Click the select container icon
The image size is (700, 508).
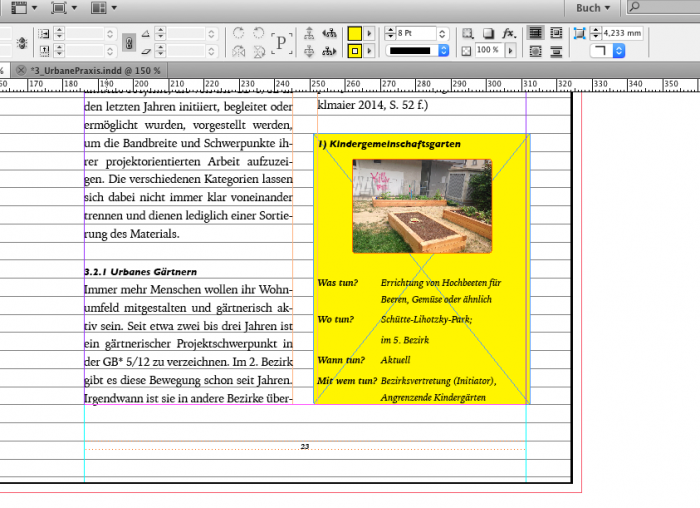click(x=309, y=33)
